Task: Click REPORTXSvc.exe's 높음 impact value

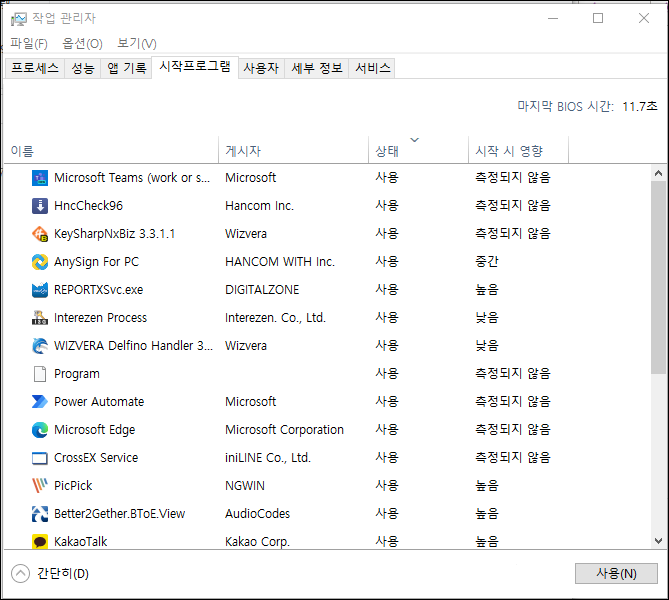Action: (487, 290)
